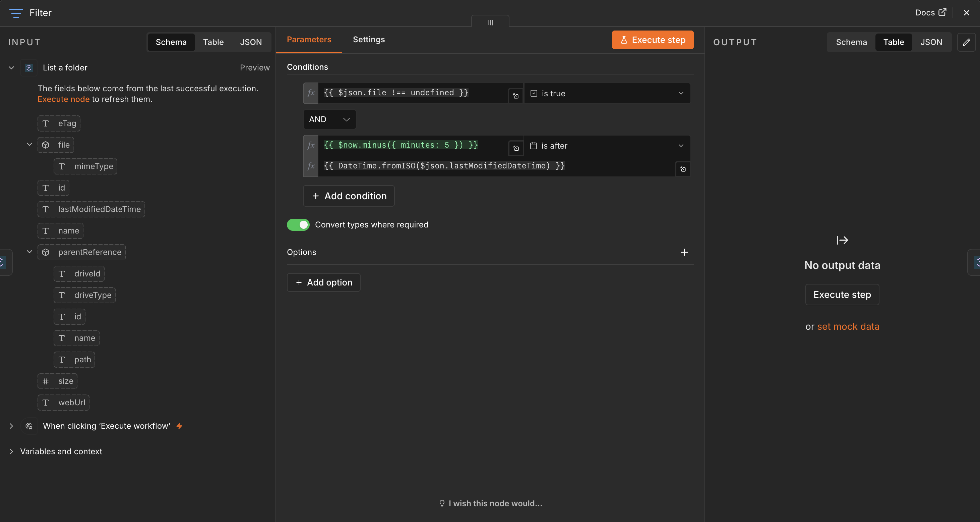Click fx icon of DateTime.fromISO expression
The image size is (980, 522).
(x=310, y=166)
